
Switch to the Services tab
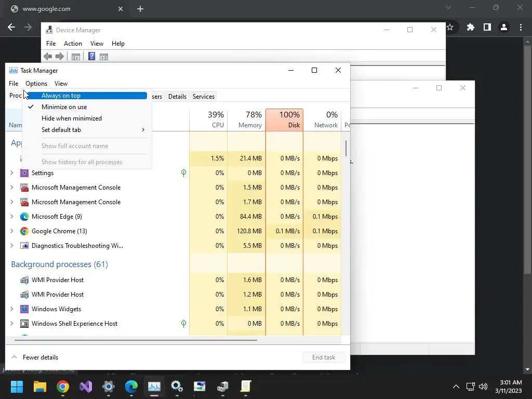click(x=204, y=97)
